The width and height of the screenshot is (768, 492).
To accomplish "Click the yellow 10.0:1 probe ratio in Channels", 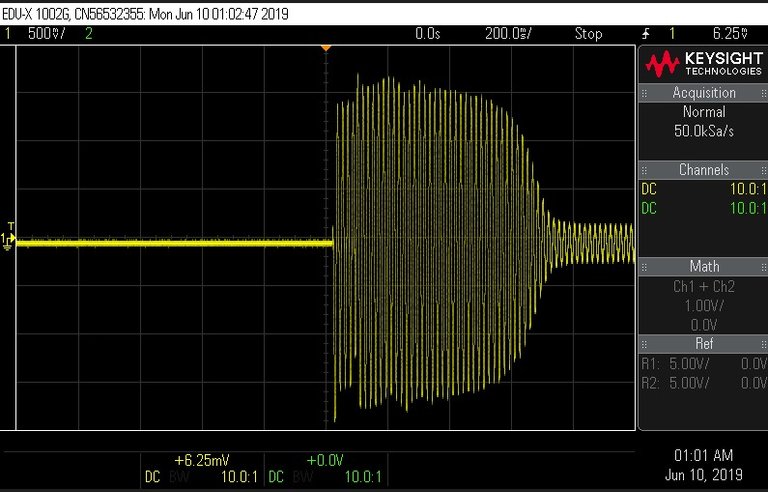I will pyautogui.click(x=748, y=189).
